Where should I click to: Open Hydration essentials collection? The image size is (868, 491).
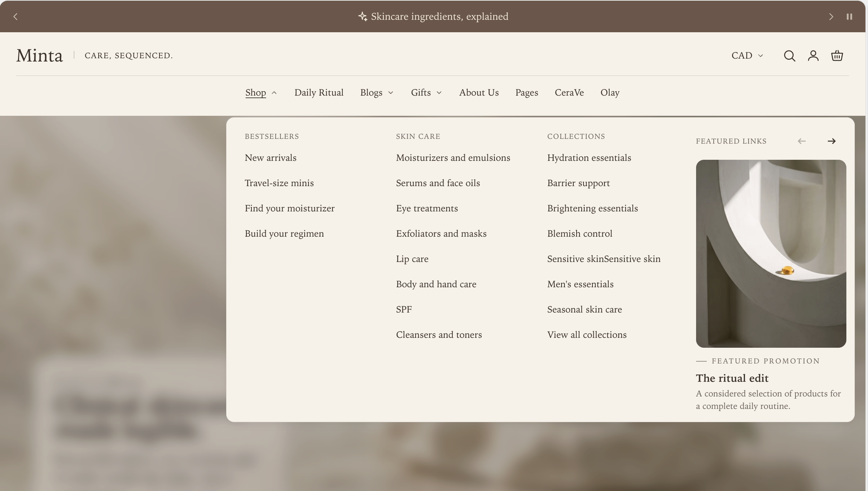589,158
